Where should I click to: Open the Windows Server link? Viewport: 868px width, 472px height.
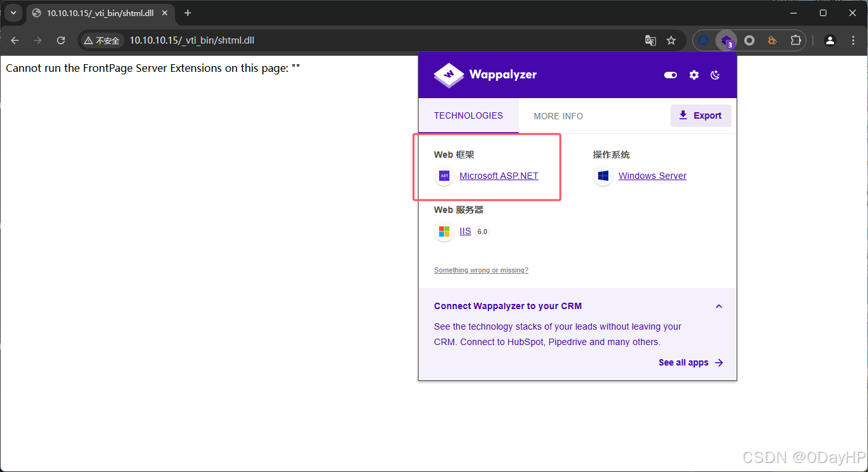click(653, 176)
